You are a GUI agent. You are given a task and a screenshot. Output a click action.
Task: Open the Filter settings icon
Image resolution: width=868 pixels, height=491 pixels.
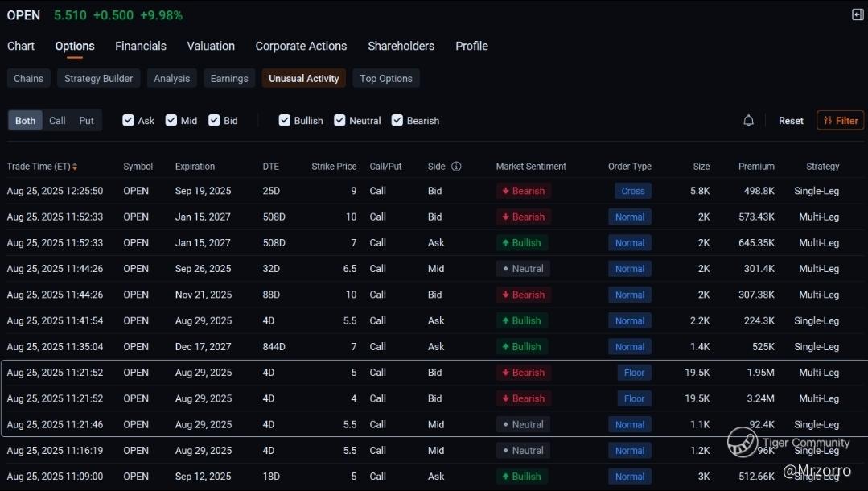[x=840, y=121]
